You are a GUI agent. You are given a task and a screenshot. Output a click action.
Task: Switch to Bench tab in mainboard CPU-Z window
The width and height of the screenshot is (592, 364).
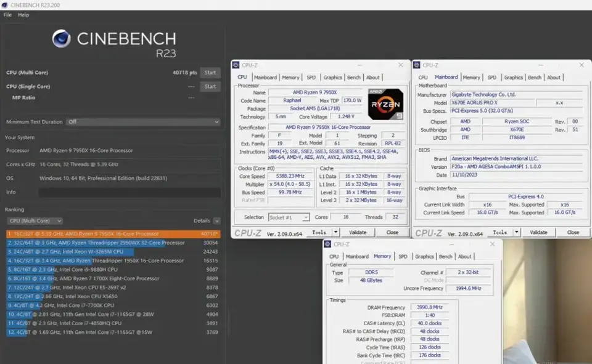click(535, 78)
